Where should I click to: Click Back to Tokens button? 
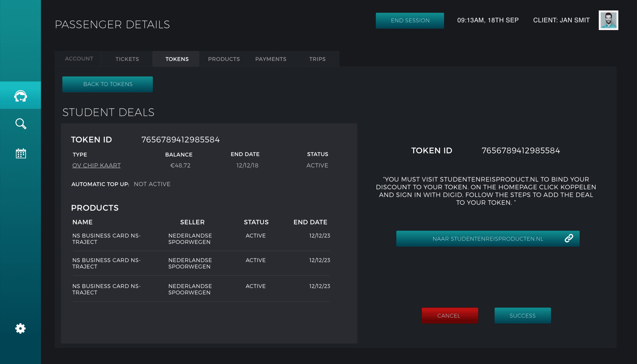coord(108,84)
